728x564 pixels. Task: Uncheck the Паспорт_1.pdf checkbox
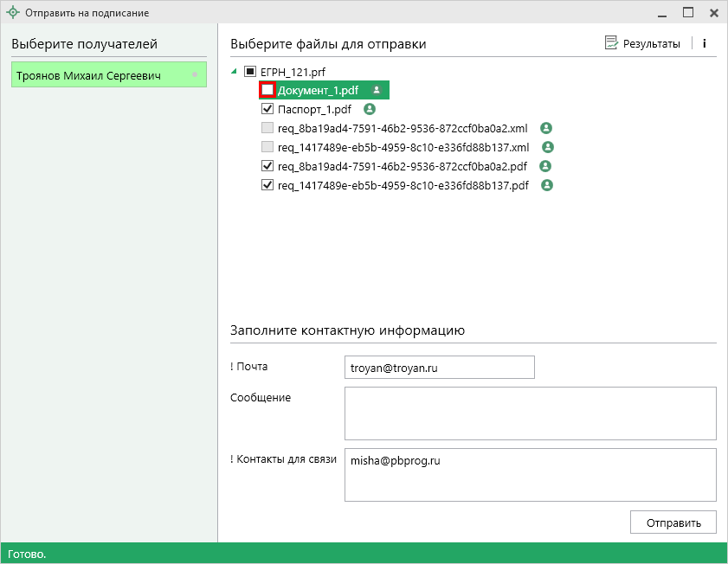[x=267, y=109]
